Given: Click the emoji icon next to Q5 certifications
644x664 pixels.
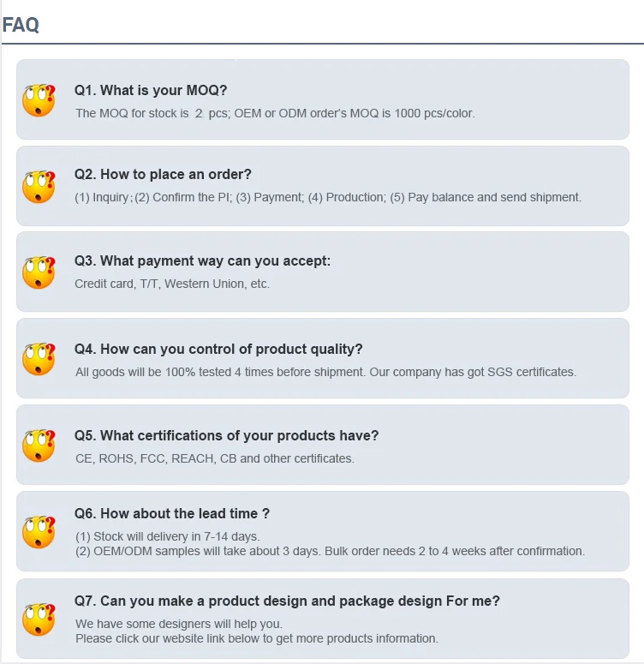Looking at the screenshot, I should [39, 446].
